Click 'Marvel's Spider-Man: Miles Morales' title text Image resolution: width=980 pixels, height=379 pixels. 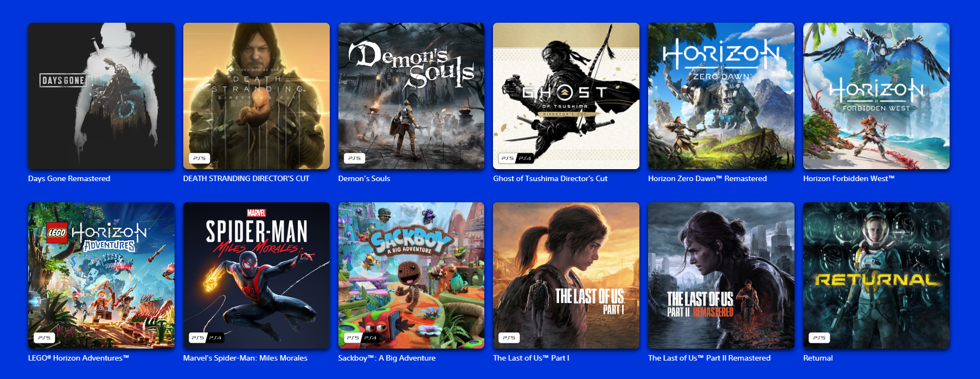point(245,358)
